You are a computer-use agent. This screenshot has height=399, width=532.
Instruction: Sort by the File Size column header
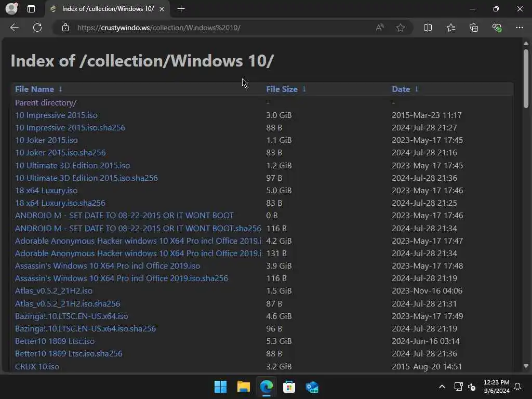pos(282,89)
